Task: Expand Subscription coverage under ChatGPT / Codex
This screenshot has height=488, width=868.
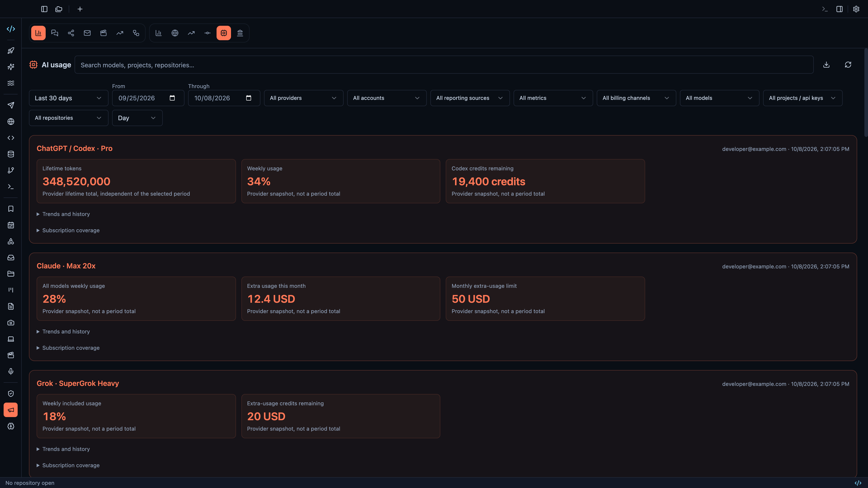Action: coord(68,230)
